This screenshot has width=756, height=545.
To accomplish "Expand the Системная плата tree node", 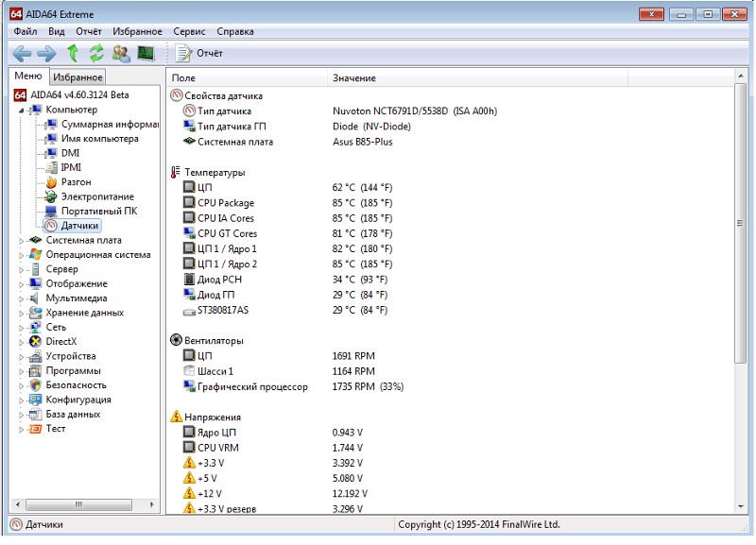I will (x=21, y=241).
